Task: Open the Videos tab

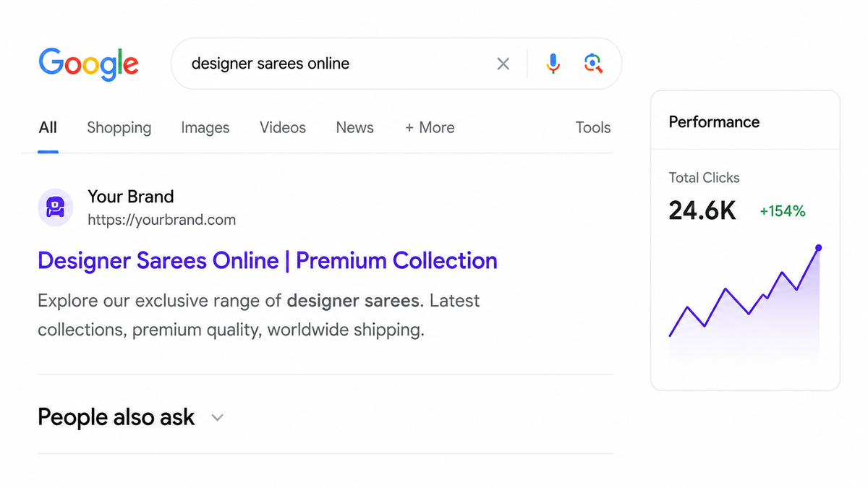Action: [x=283, y=128]
